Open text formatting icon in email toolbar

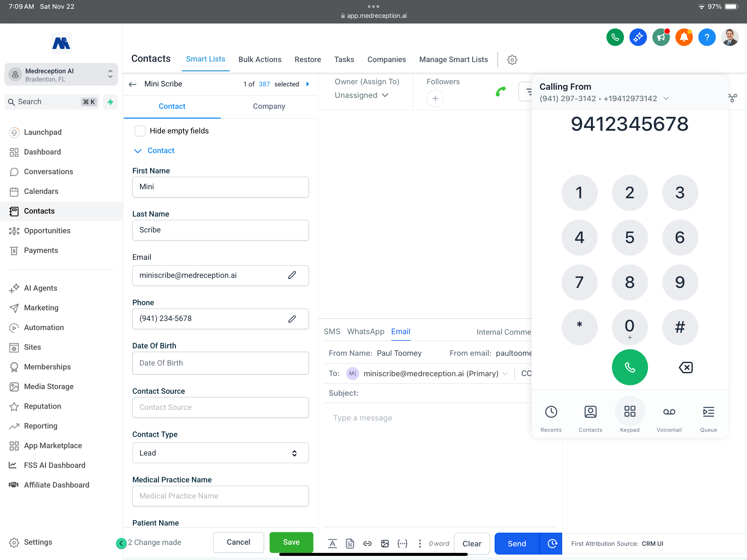click(x=332, y=543)
